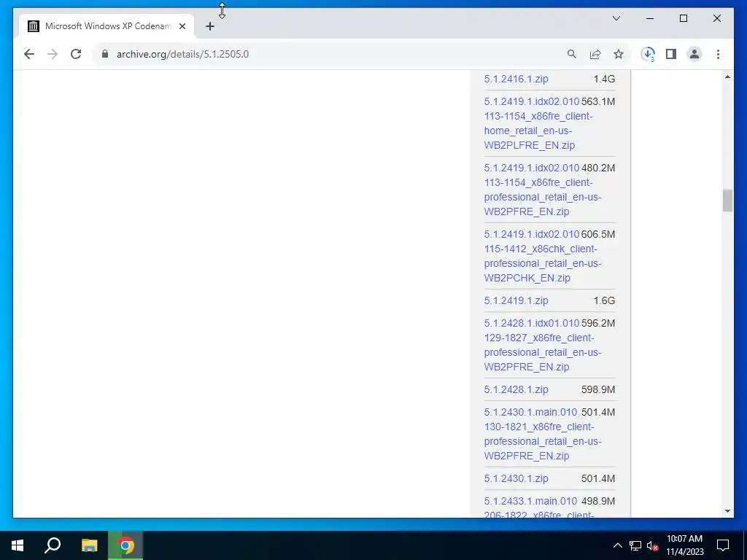Download 5.1.2416.1.zip

click(x=516, y=79)
